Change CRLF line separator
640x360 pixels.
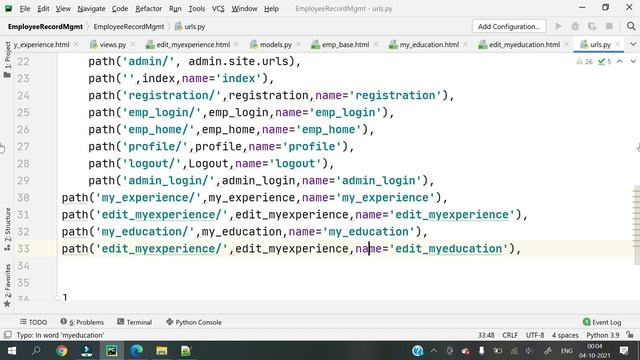(x=510, y=335)
